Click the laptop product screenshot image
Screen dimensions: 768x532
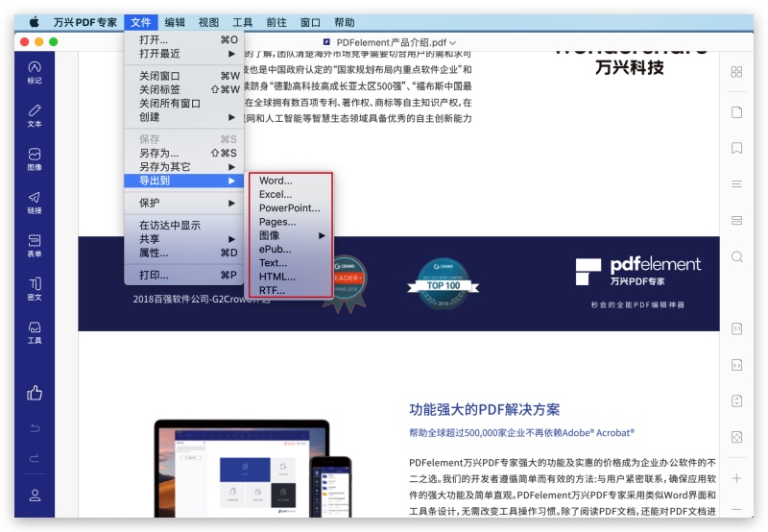point(242,469)
